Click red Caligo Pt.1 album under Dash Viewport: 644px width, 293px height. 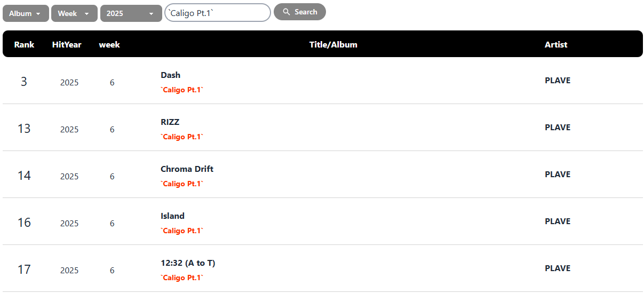point(182,90)
